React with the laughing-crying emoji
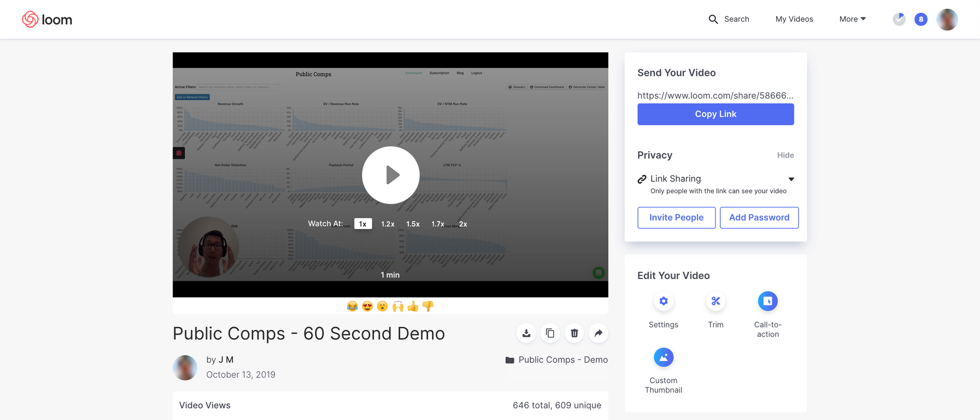The image size is (980, 420). [x=352, y=306]
